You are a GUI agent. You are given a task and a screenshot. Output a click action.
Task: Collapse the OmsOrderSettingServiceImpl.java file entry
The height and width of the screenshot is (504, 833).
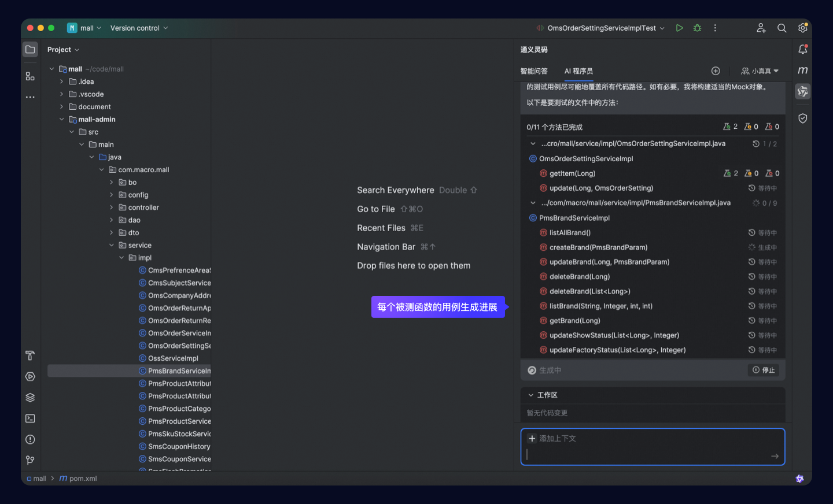tap(533, 143)
